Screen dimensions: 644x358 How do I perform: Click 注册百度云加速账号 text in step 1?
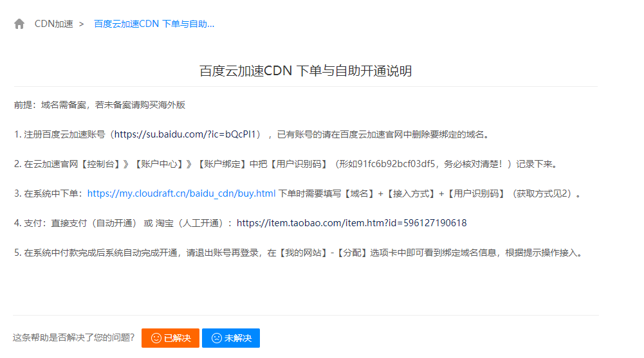(64, 134)
